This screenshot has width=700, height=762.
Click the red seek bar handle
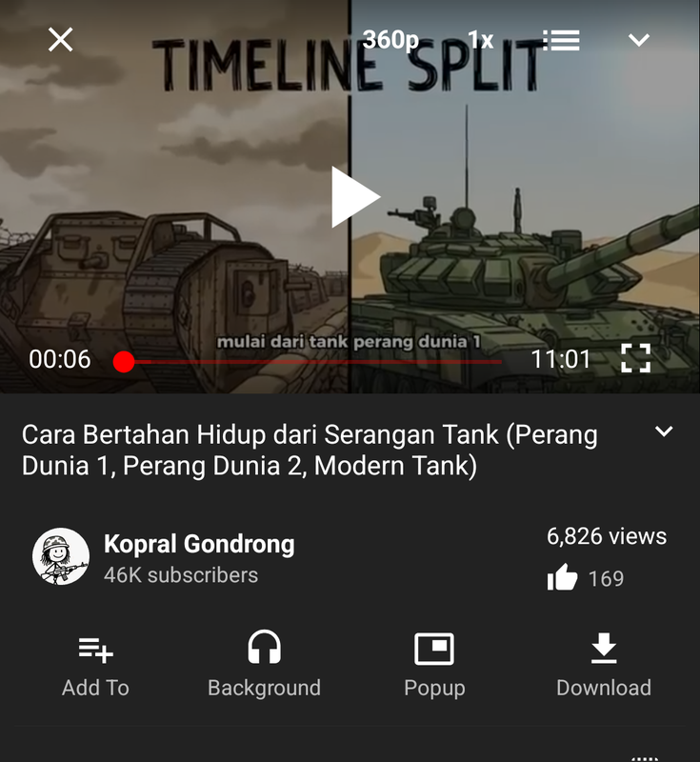point(124,362)
